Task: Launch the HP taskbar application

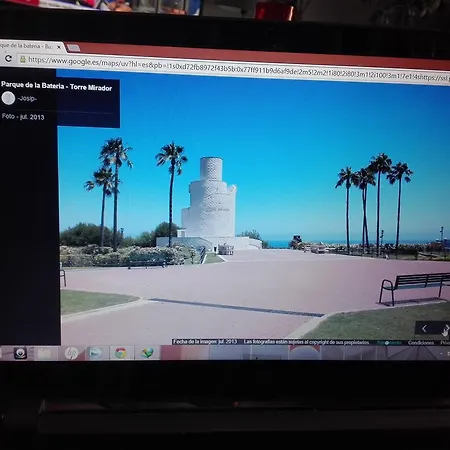Action: point(71,353)
